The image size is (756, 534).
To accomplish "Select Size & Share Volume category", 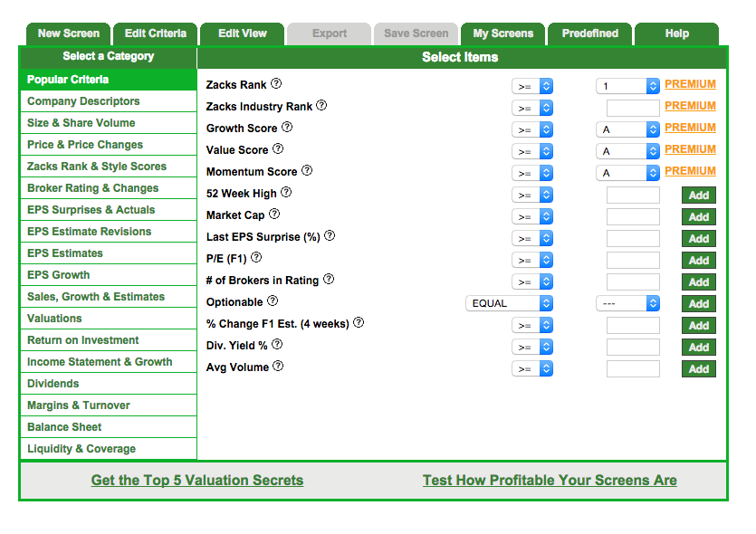I will tap(109, 123).
